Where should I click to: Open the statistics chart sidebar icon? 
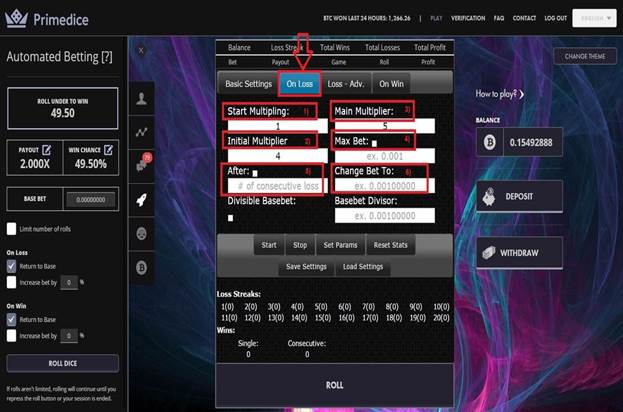coord(142,131)
